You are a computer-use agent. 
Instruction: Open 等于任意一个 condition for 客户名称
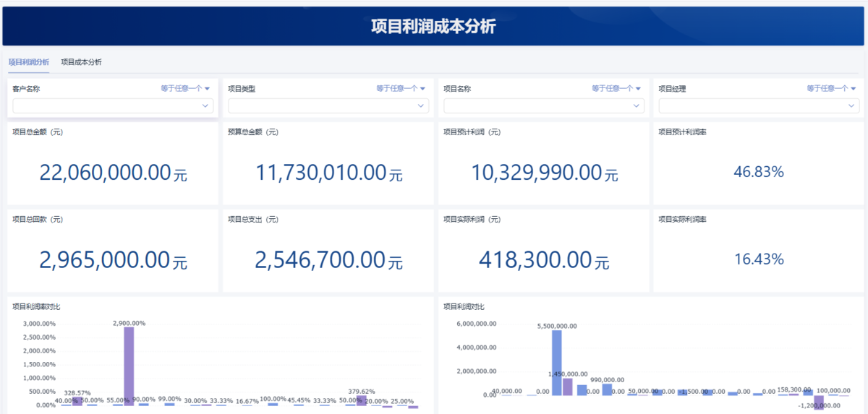[x=185, y=88]
